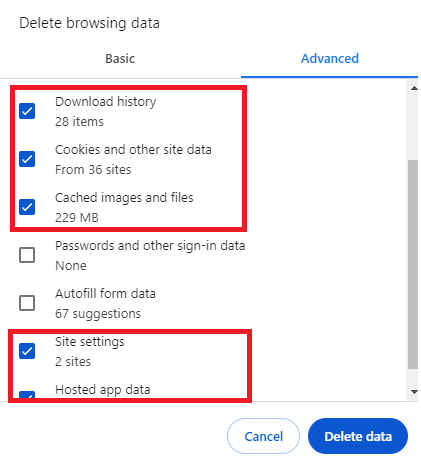This screenshot has height=465, width=421.
Task: Click the Cancel button
Action: click(263, 436)
